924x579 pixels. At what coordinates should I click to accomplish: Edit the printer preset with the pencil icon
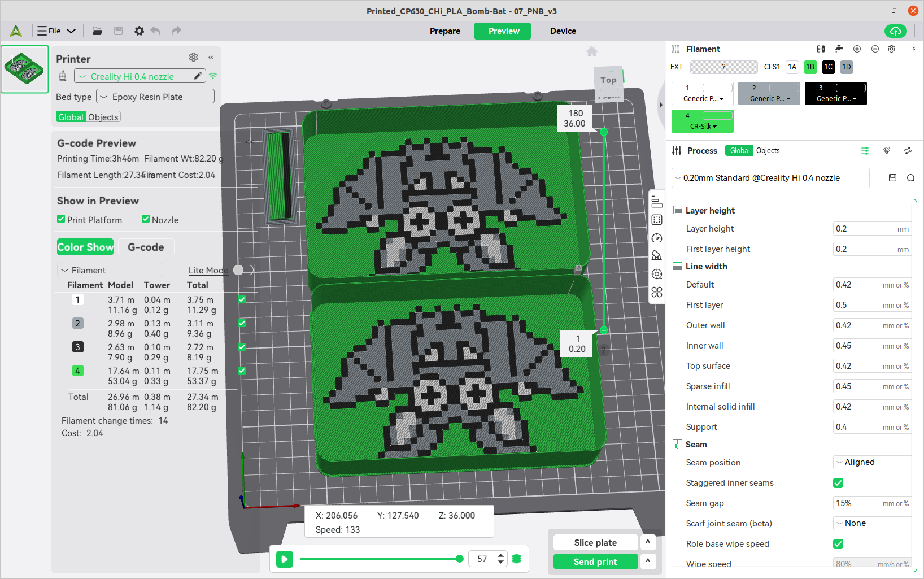198,76
